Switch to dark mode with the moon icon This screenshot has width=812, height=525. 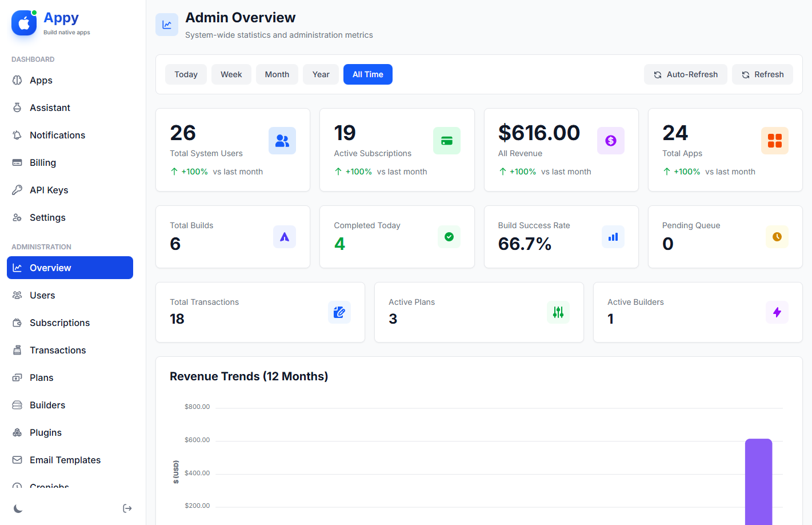(18, 508)
